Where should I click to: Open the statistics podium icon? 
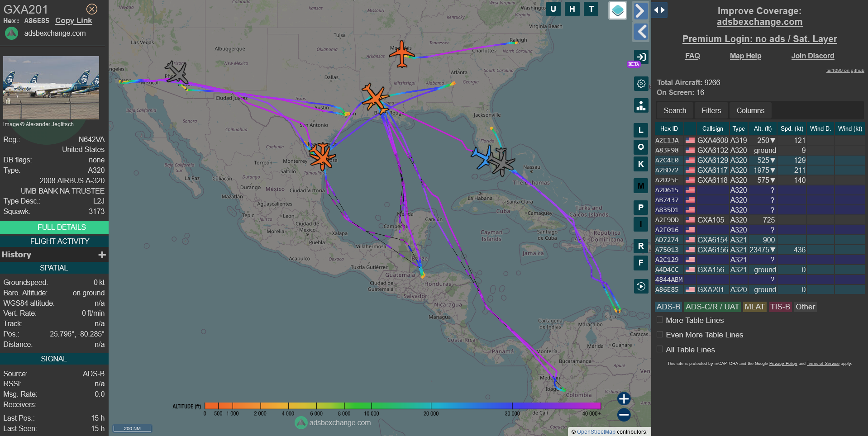(x=641, y=106)
